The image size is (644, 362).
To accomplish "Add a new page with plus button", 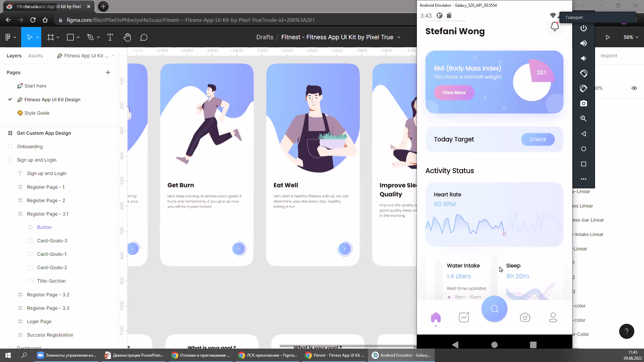I will pos(108,72).
